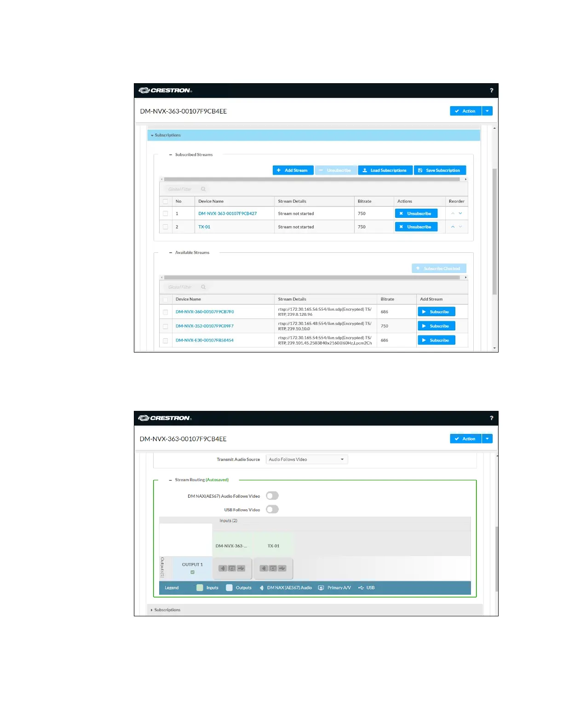Check subscribed stream DM-NVX-363-00107F9CB427 row

(x=165, y=213)
